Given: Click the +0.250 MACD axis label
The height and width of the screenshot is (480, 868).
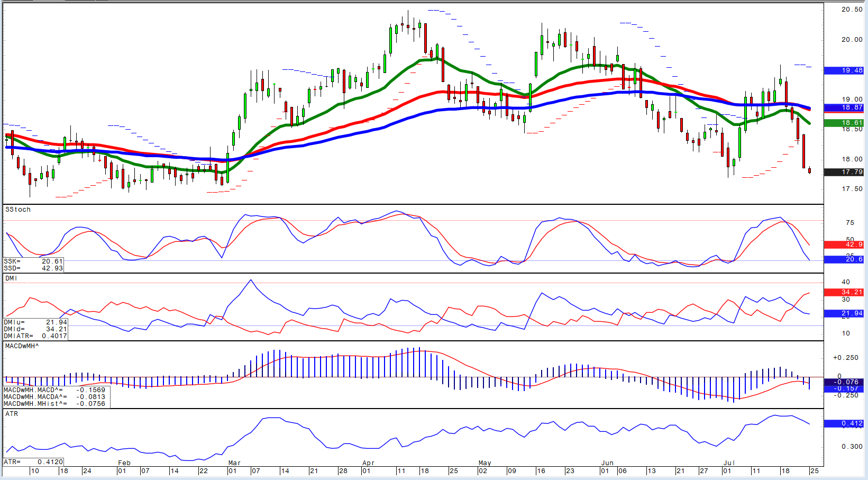Looking at the screenshot, I should click(846, 358).
